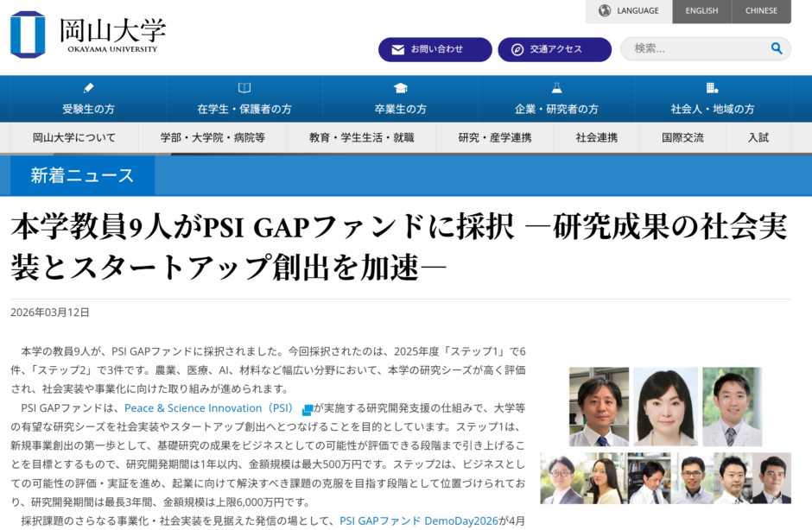
Task: Click the building icon above 社会人・地域の方
Action: point(712,88)
